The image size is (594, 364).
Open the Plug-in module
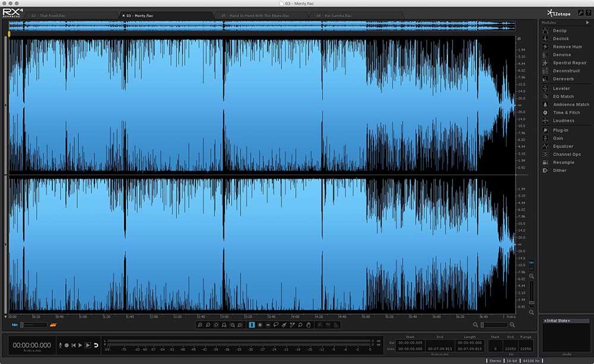560,130
